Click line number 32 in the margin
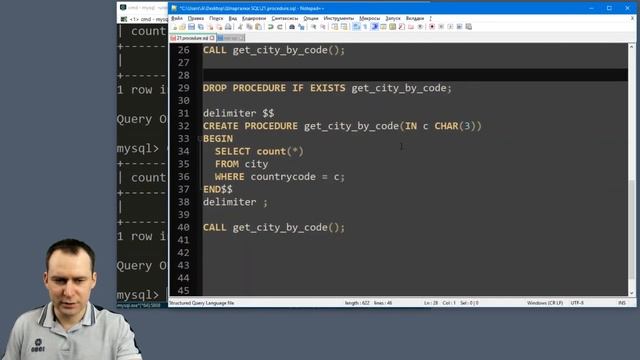The height and width of the screenshot is (360, 640). point(184,126)
